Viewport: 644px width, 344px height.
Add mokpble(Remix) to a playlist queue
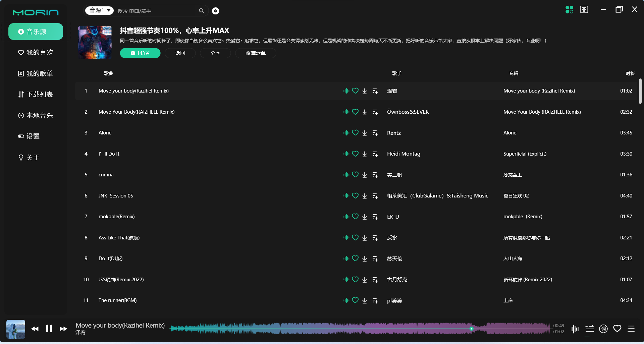375,217
